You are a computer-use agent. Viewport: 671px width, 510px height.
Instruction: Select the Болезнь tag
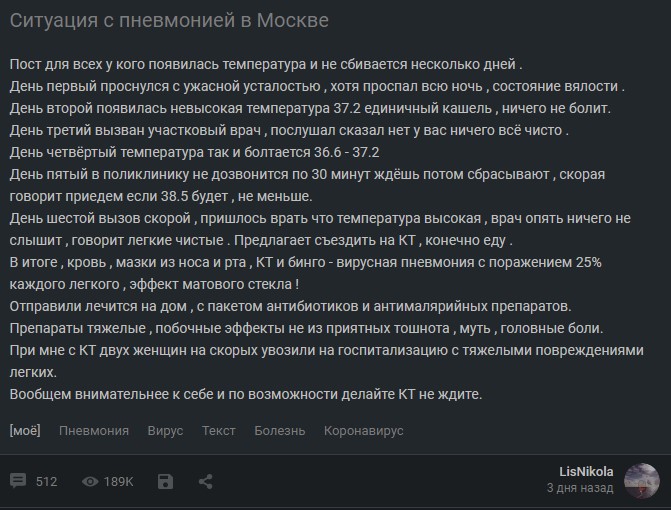[279, 430]
